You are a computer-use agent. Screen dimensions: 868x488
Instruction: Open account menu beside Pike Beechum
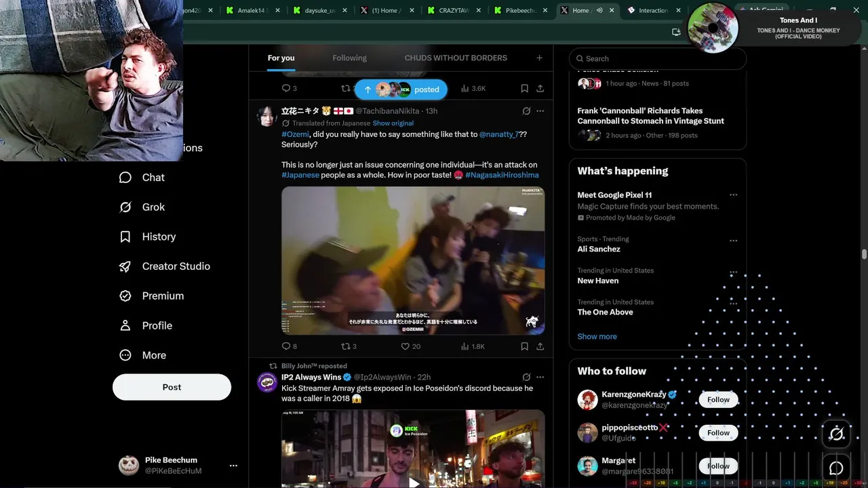tap(233, 466)
